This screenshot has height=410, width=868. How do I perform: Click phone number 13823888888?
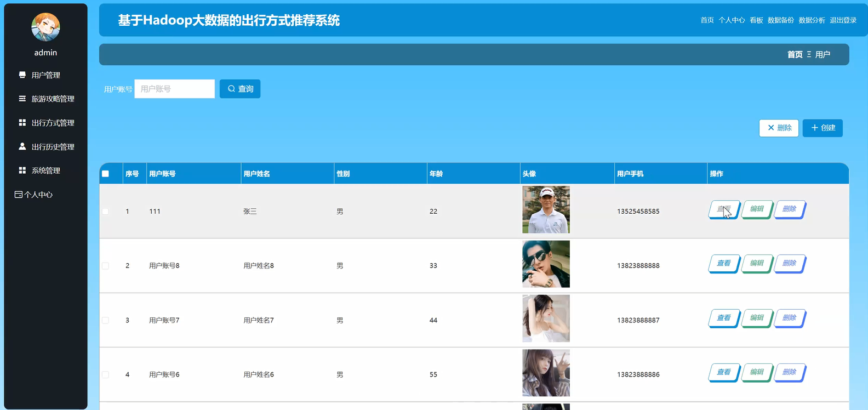[x=638, y=266]
